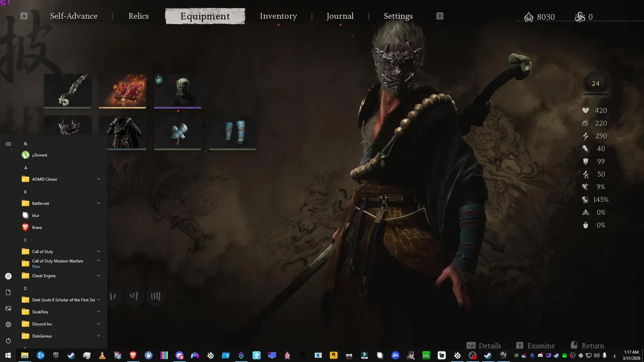Open the Epic Games taskbar icon
This screenshot has width=644, height=362.
pyautogui.click(x=56, y=355)
